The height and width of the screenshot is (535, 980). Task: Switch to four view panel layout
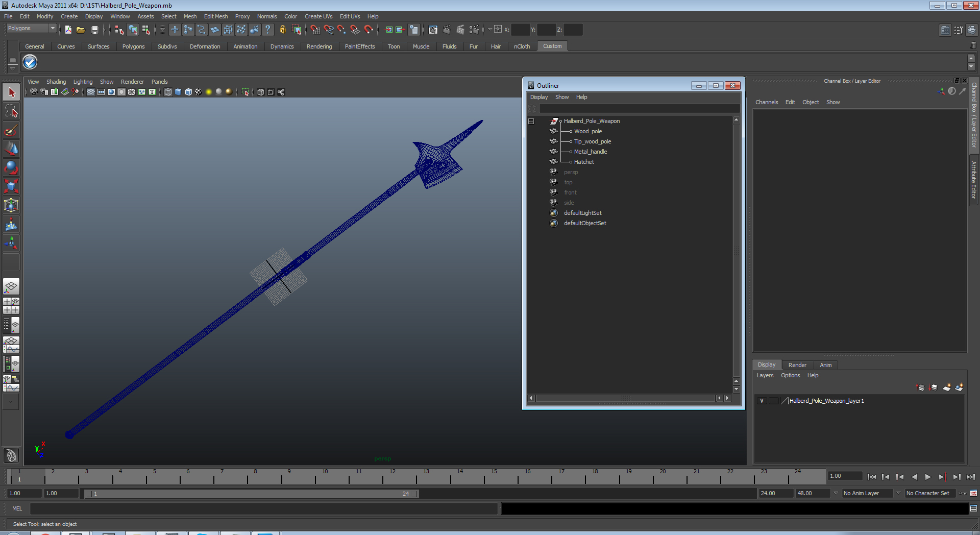(x=11, y=306)
